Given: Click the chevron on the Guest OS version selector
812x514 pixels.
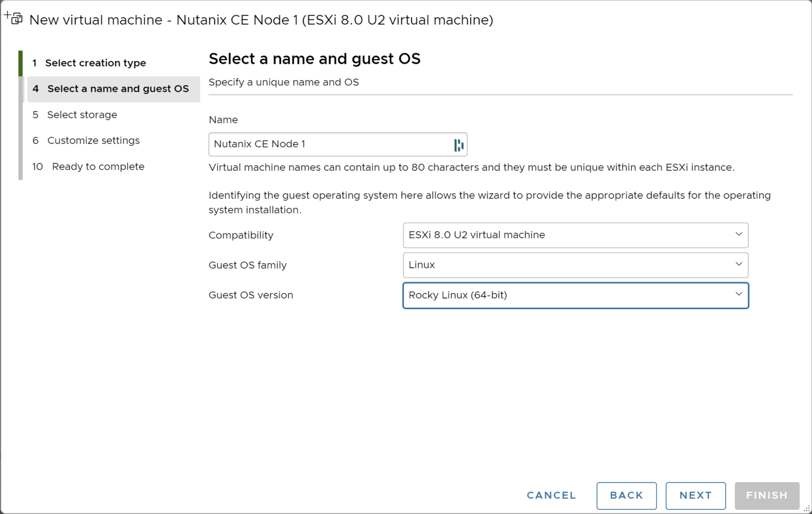Looking at the screenshot, I should [x=739, y=295].
